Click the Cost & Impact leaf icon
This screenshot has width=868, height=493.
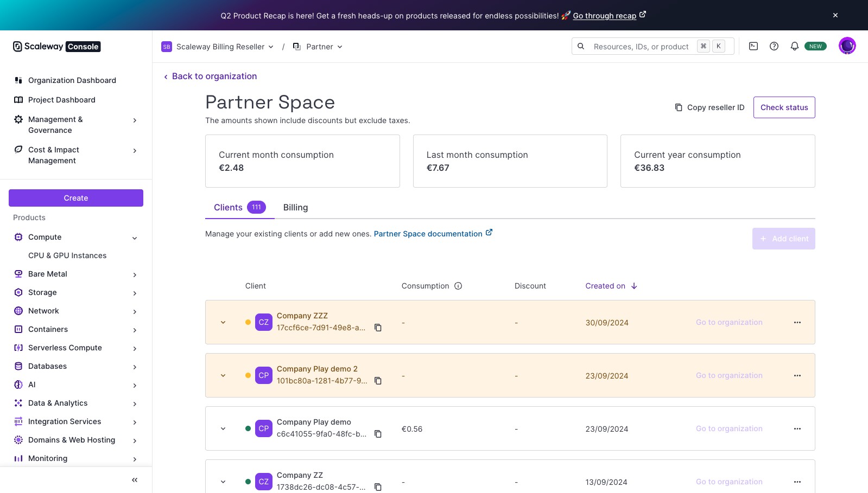pyautogui.click(x=18, y=150)
